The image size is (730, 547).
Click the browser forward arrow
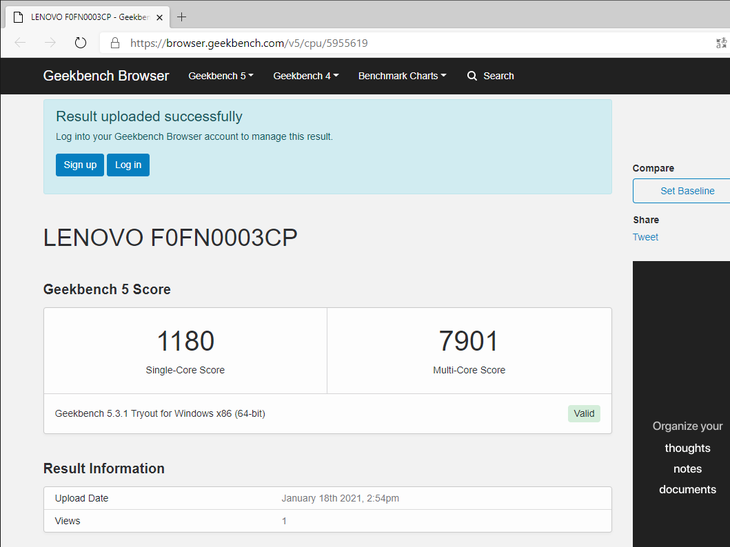(x=50, y=43)
